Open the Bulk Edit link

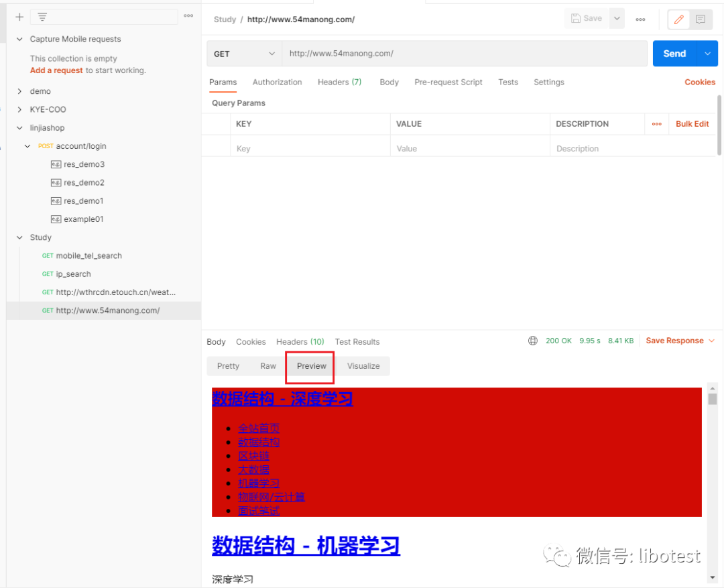point(692,123)
